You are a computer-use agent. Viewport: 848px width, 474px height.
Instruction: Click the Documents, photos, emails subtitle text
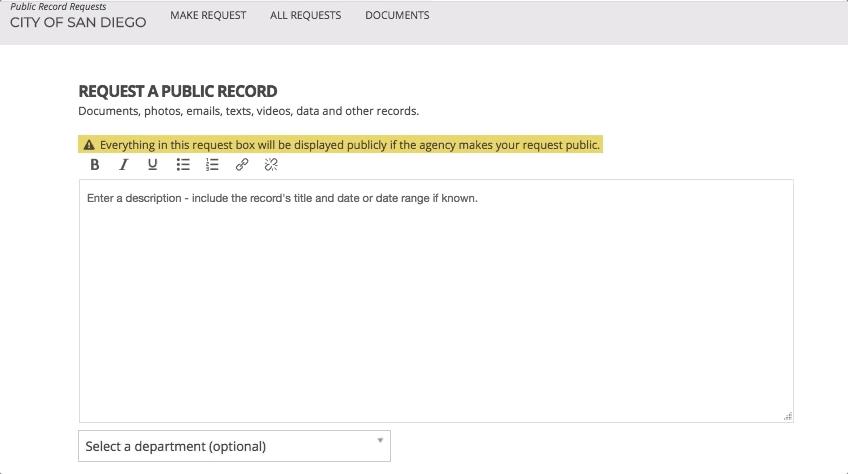248,111
